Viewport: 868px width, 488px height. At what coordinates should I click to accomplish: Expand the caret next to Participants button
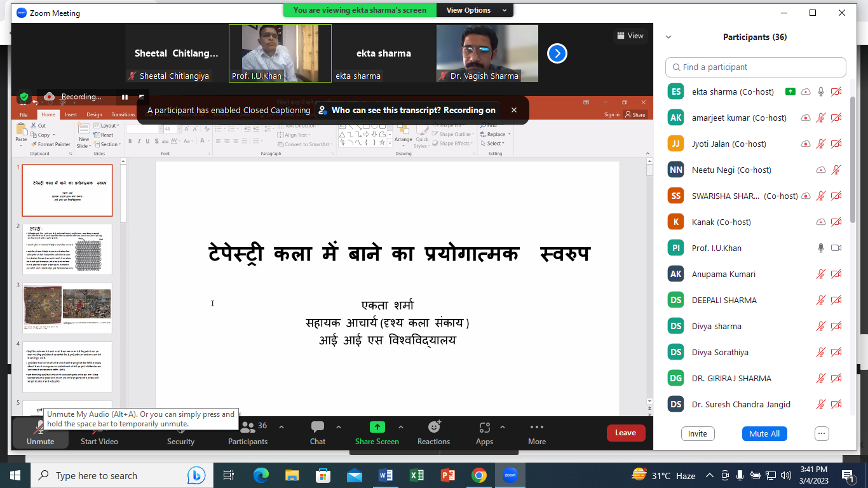point(281,428)
